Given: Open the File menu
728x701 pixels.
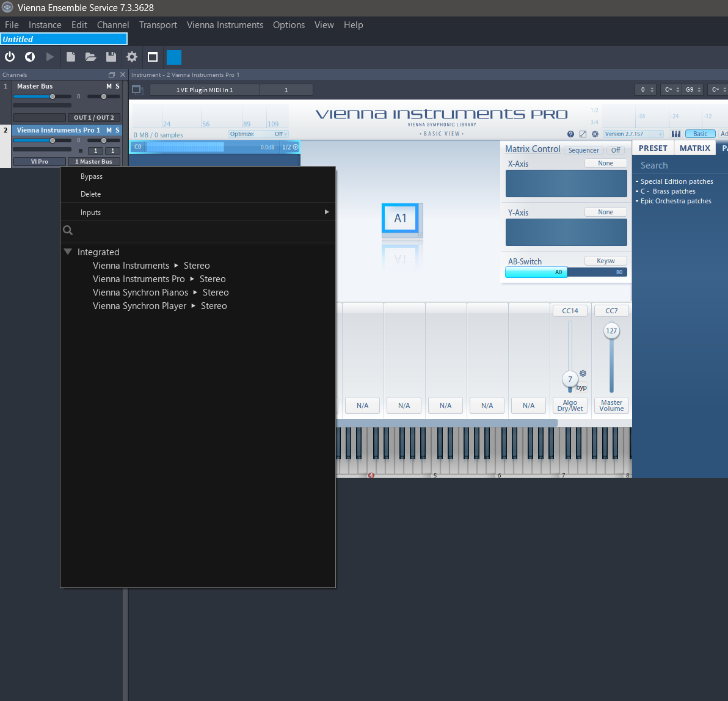Looking at the screenshot, I should (x=12, y=25).
